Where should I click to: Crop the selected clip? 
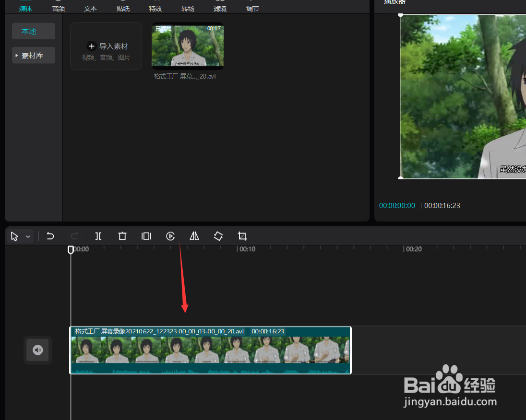coord(242,236)
